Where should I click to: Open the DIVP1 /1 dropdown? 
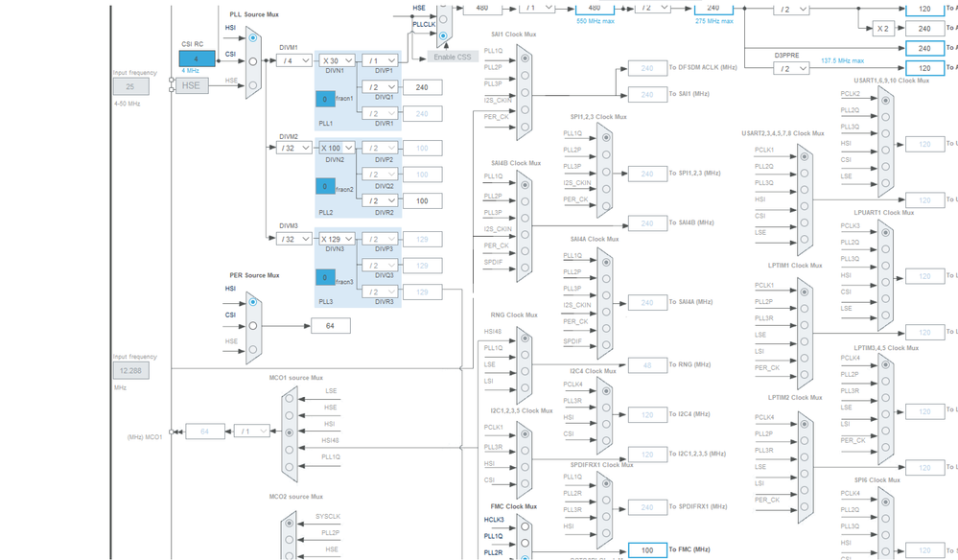[x=380, y=61]
